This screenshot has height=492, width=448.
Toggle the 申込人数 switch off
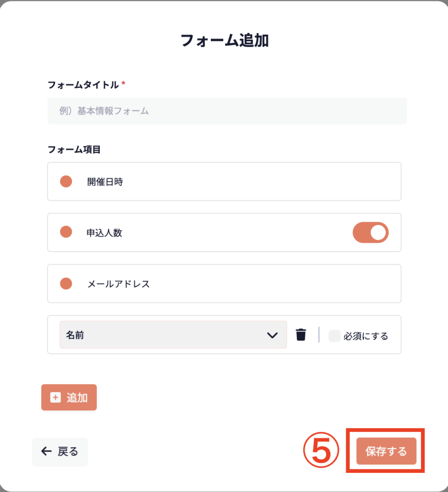[x=370, y=233]
